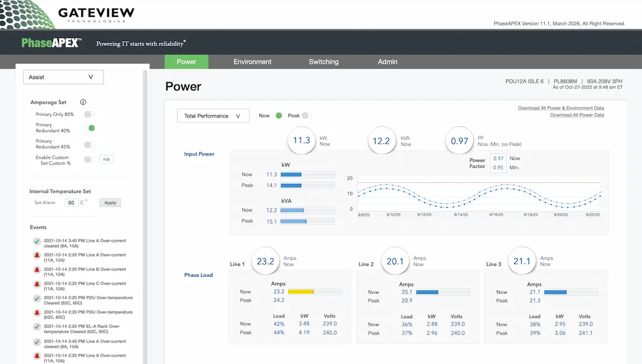Enable the Primary Only 80% toggle
This screenshot has height=364, width=642.
tap(89, 114)
